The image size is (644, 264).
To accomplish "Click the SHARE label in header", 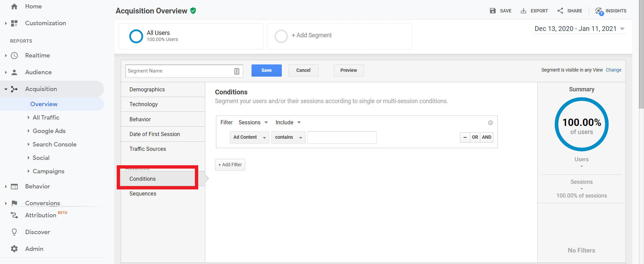I will point(575,11).
